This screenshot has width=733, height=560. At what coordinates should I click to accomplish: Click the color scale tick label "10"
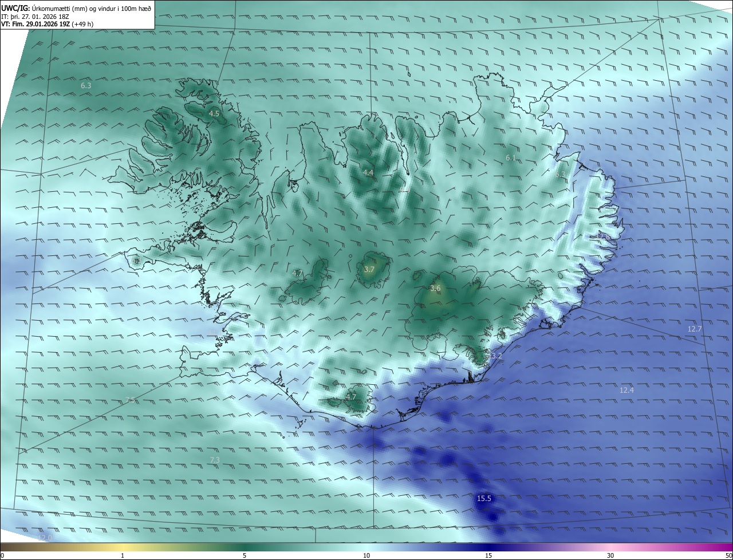tap(366, 555)
